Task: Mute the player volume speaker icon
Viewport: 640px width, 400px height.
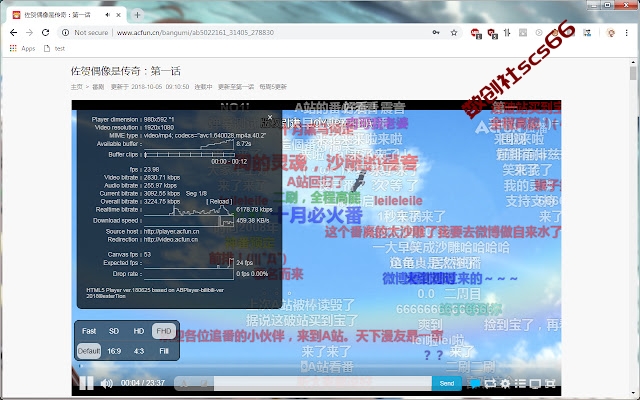Action: point(107,383)
